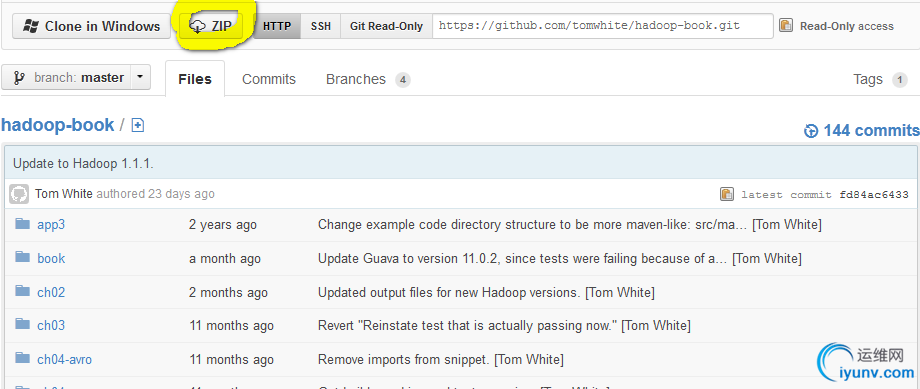
Task: Click the Clone in Windows button
Action: [91, 26]
